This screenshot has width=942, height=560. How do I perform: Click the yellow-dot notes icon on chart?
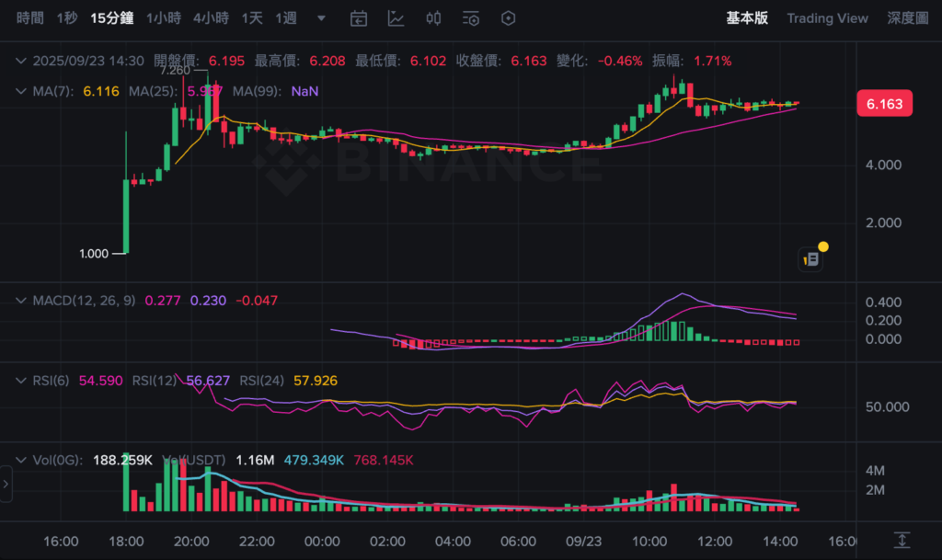(x=811, y=258)
